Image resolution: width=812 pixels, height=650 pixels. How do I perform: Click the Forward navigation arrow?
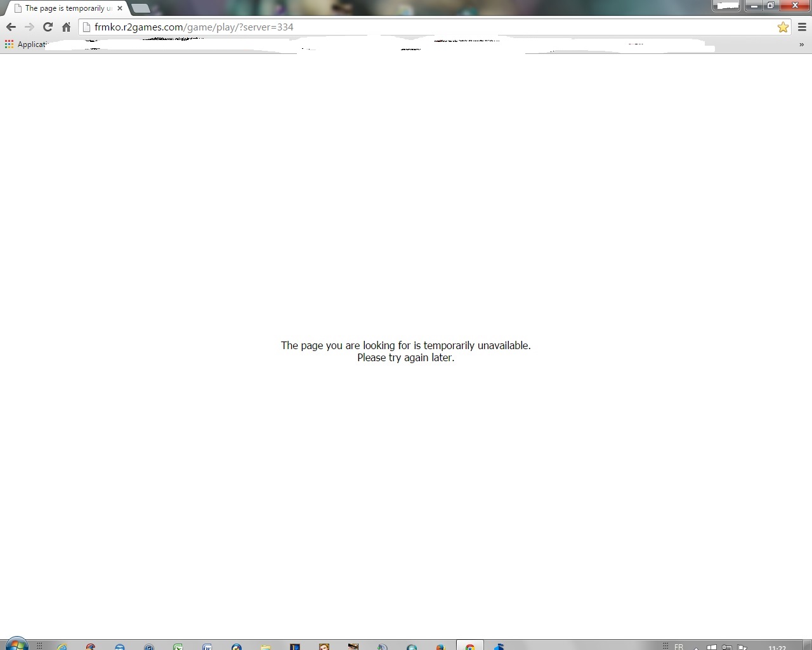pos(29,27)
